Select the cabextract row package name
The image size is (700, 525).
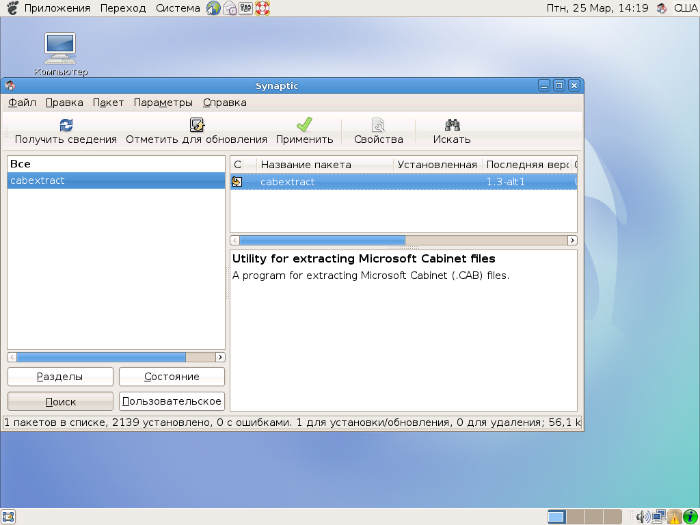[x=287, y=182]
